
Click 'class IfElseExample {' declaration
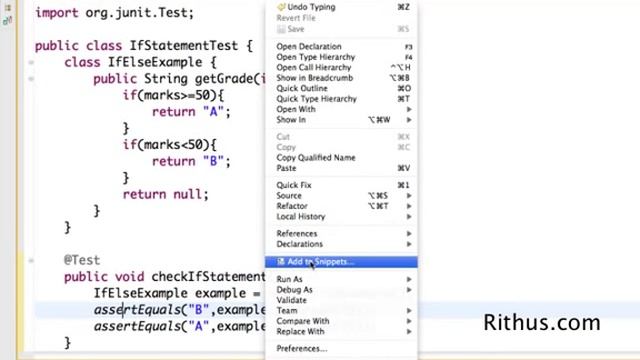point(140,62)
